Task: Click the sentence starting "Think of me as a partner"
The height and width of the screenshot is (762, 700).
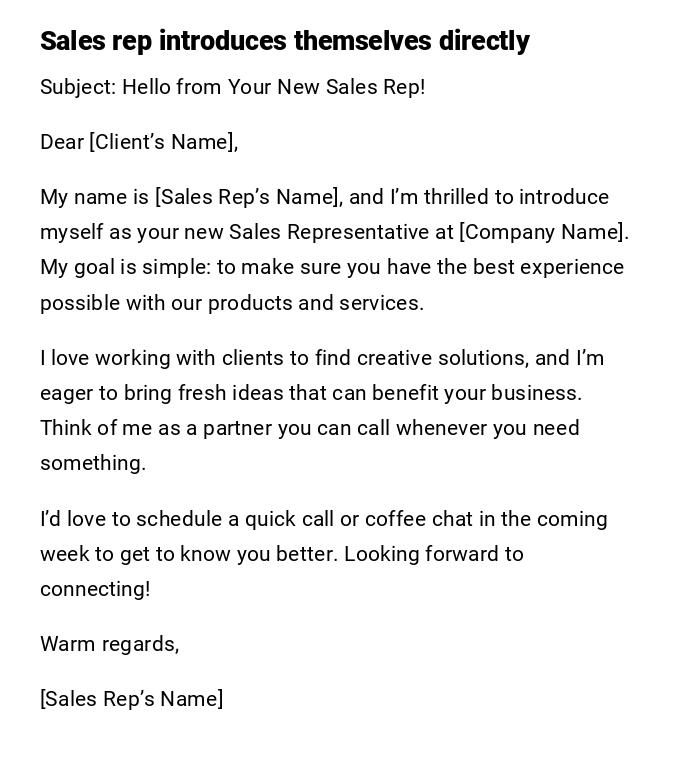Action: (309, 428)
